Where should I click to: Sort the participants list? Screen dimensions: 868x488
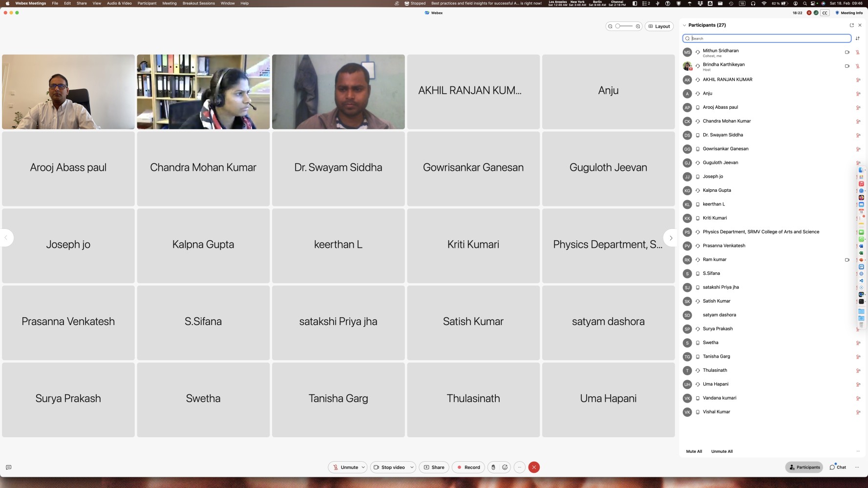(x=858, y=39)
